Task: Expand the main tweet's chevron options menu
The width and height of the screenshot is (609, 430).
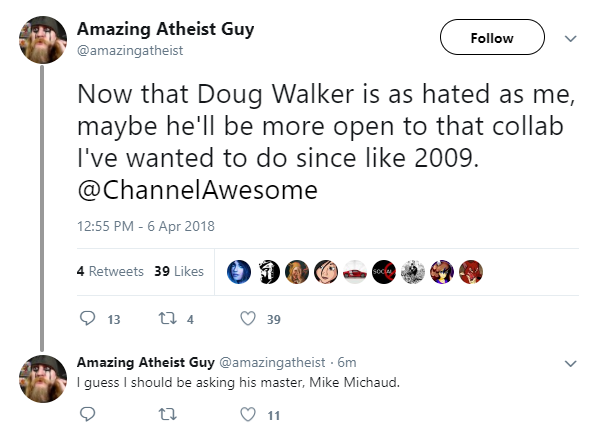Action: (x=570, y=38)
